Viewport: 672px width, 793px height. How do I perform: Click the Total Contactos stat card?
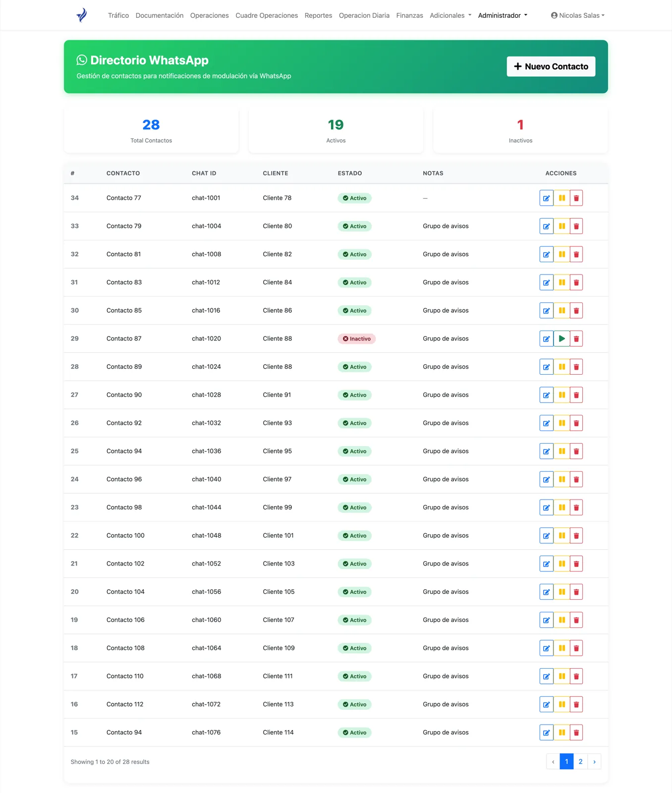(151, 131)
